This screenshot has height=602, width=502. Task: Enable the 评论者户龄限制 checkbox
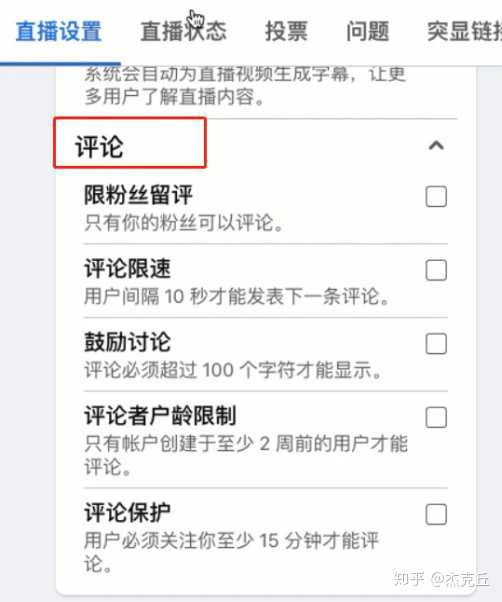(436, 417)
